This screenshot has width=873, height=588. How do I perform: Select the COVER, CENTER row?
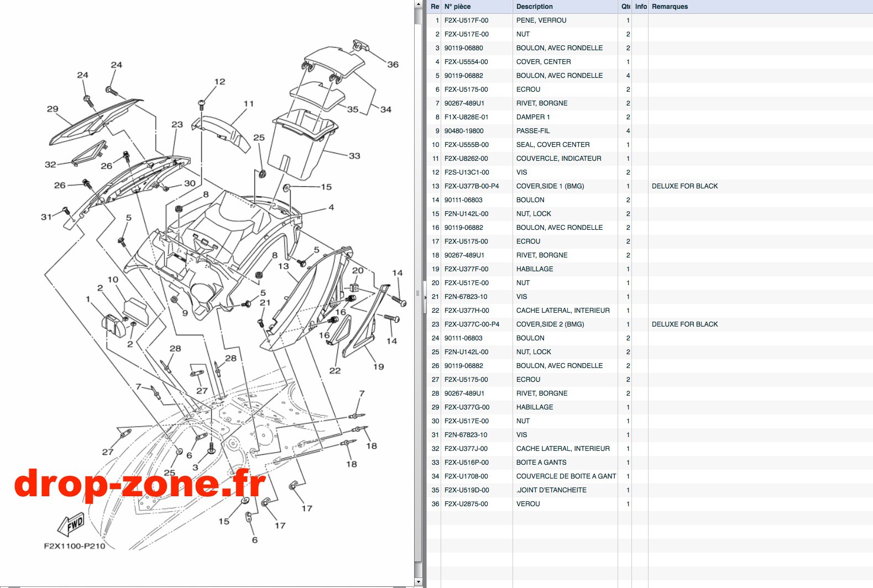point(650,62)
